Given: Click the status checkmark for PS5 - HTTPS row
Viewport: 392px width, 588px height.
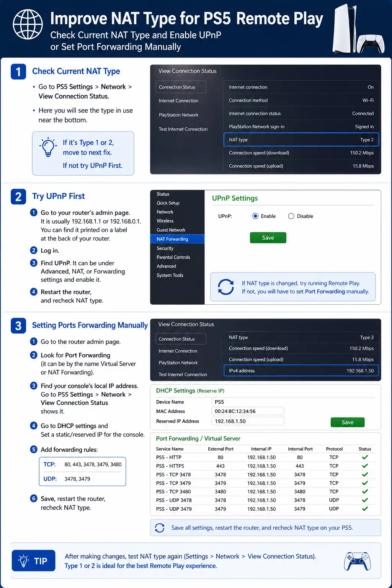Looking at the screenshot, I should (365, 466).
